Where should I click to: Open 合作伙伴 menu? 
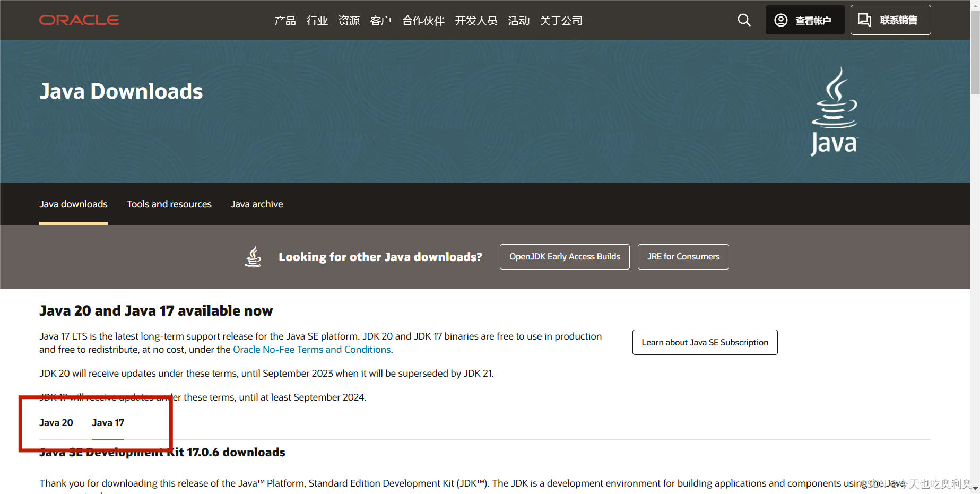point(423,21)
